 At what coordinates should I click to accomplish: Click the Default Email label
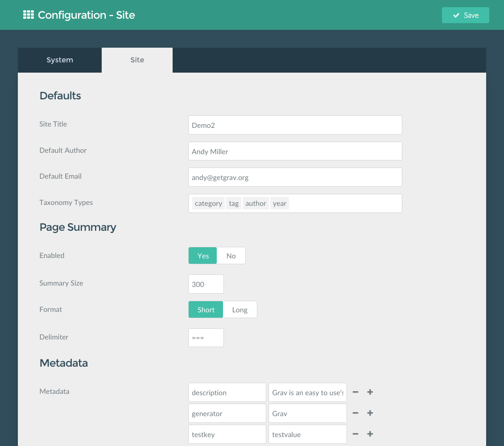(x=60, y=176)
